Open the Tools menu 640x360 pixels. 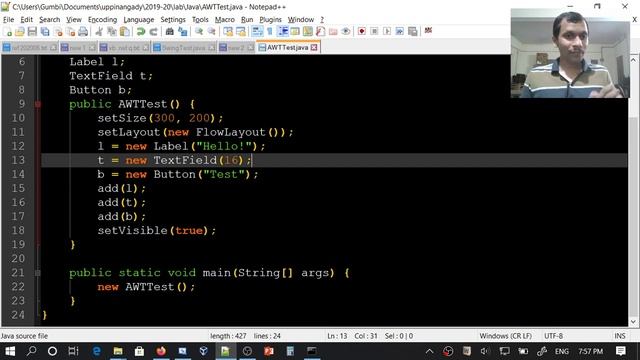point(200,20)
